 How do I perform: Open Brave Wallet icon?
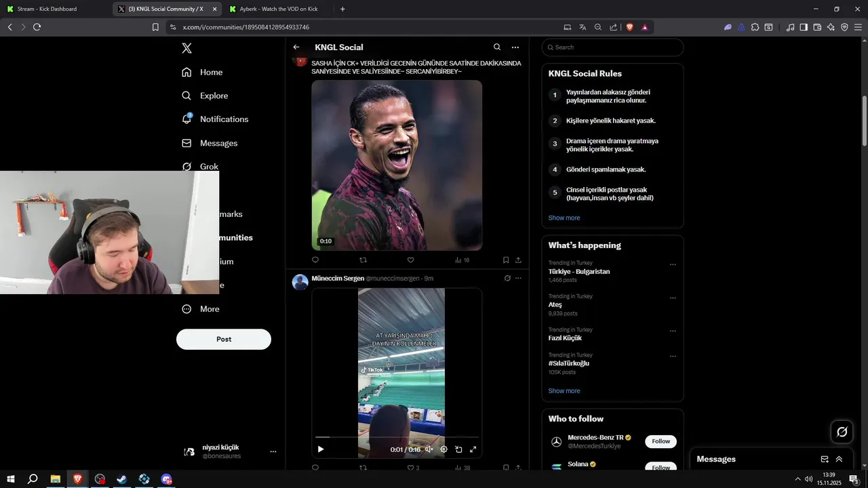coord(817,27)
